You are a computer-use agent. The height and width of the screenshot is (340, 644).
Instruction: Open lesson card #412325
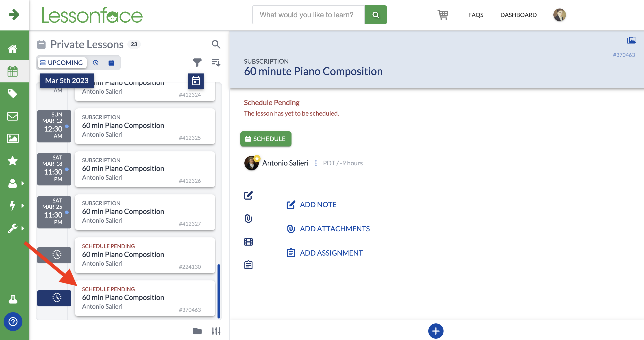click(x=145, y=126)
